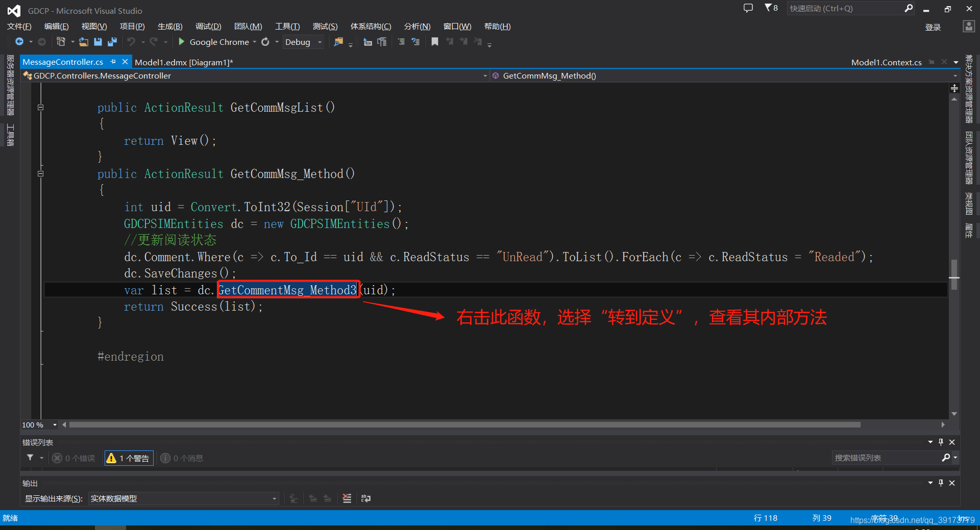
Task: Click the Quick Launch search magnifier icon
Action: [x=909, y=8]
